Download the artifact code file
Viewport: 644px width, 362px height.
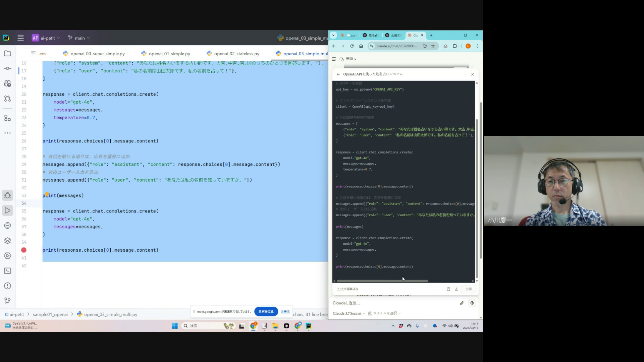457,289
